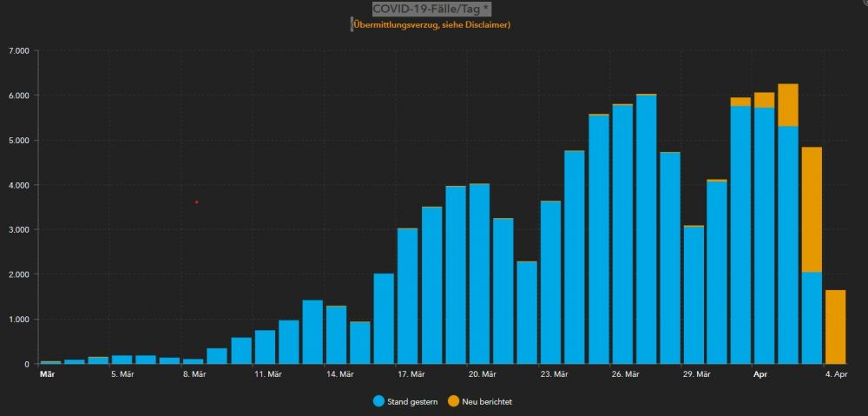Click the bar above the 17. Mär label
This screenshot has width=868, height=416.
pos(408,296)
